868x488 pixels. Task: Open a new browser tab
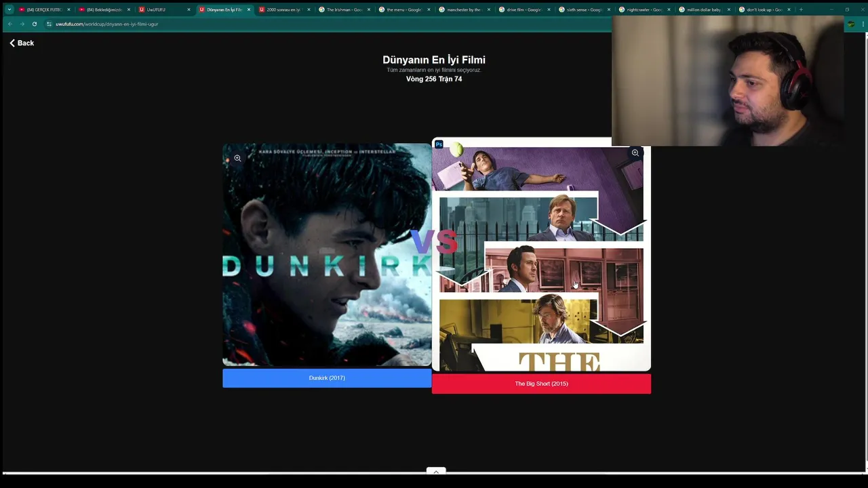click(x=801, y=9)
